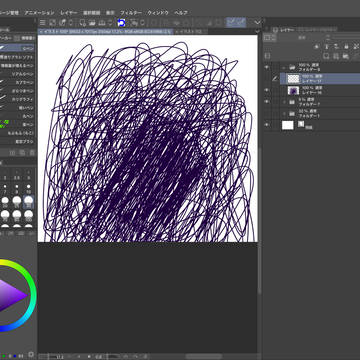The width and height of the screenshot is (360, 360).
Task: Click the first icon in layer panel top icon row
Action: [x=316, y=47]
